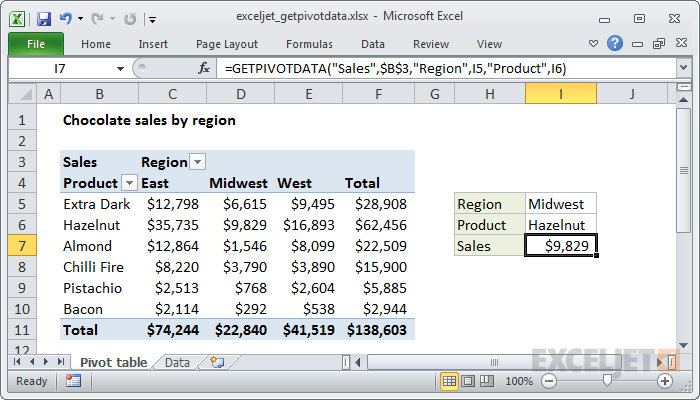
Task: Open the File backstage menu
Action: 36,44
